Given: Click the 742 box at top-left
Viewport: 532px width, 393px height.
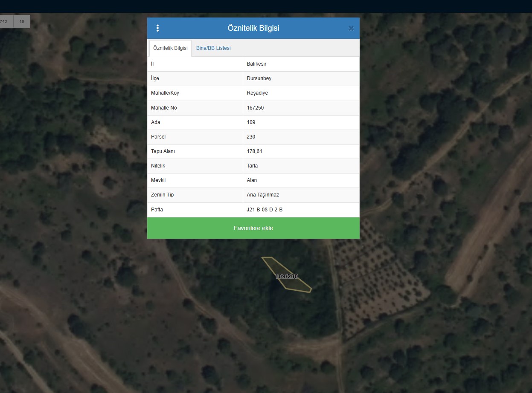Looking at the screenshot, I should (x=5, y=21).
